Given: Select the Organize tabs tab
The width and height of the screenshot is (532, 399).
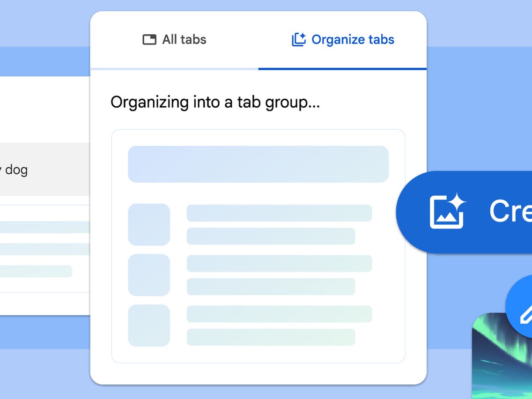Looking at the screenshot, I should click(343, 40).
